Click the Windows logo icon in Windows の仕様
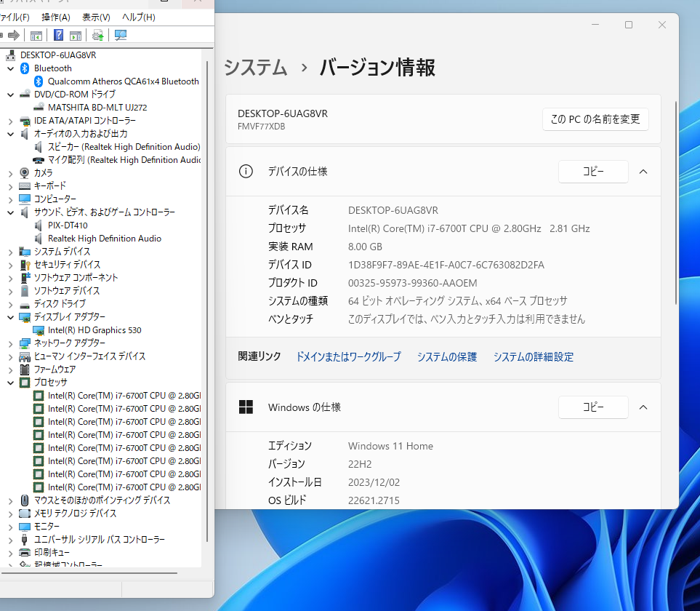 click(x=246, y=407)
